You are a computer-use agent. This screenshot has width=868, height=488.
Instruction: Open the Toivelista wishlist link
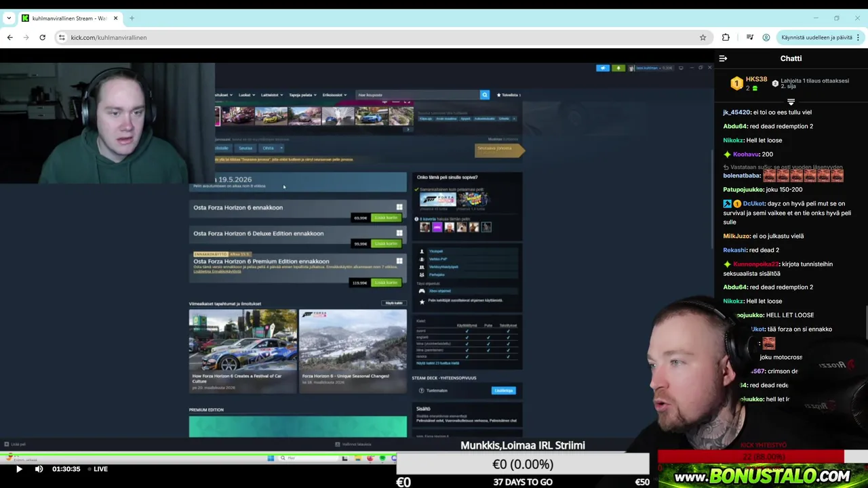tap(509, 95)
